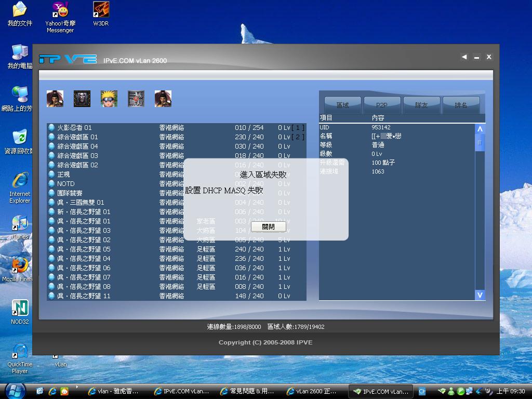532x399 pixels.
Task: Click the globe icon beside NOTD room
Action: (x=51, y=183)
